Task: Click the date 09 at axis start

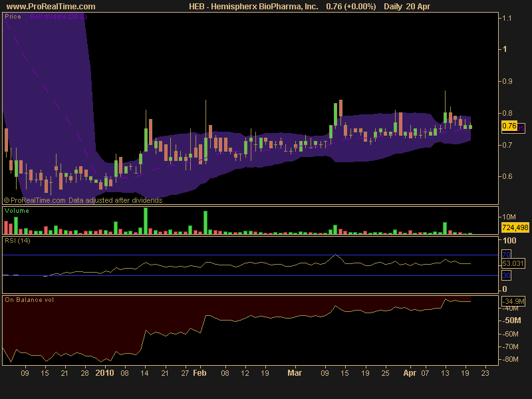Action: (25, 373)
